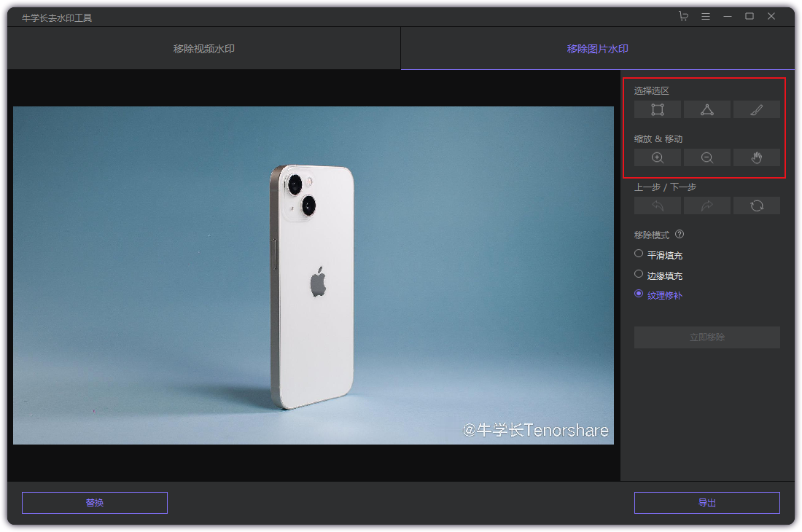The image size is (802, 532).
Task: Click the 导出 button
Action: pyautogui.click(x=707, y=503)
